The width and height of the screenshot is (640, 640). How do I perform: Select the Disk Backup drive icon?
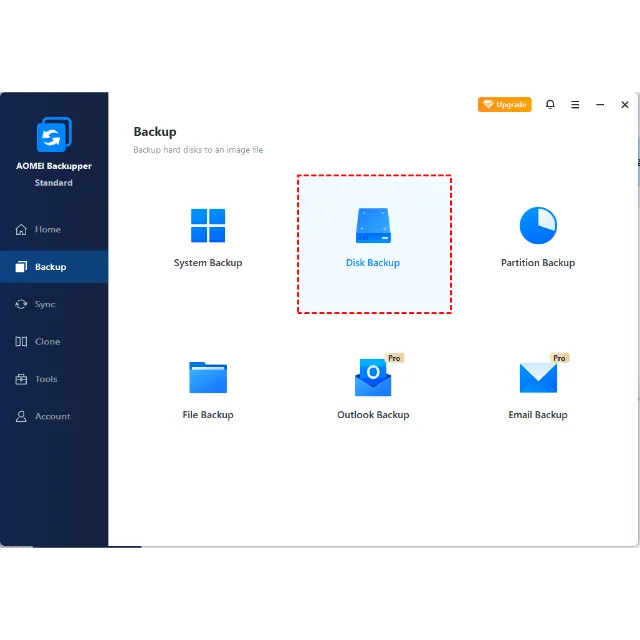(x=373, y=226)
